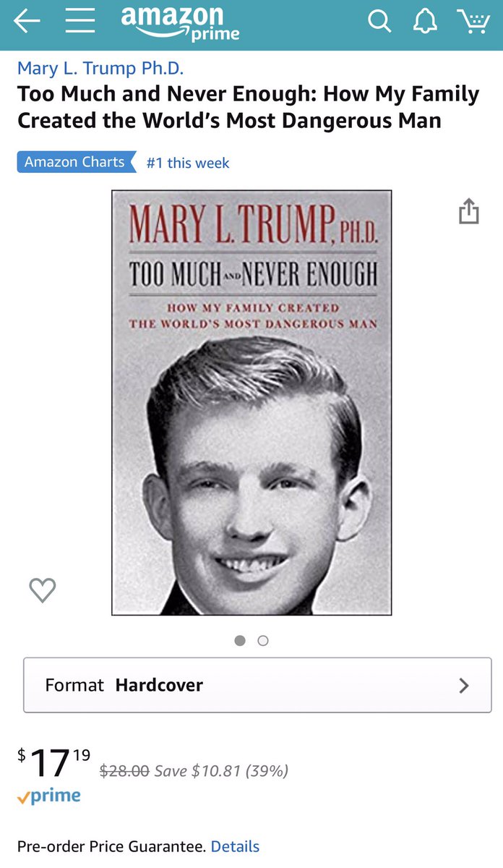This screenshot has width=503, height=868.
Task: Select the second image carousel dot
Action: point(263,640)
